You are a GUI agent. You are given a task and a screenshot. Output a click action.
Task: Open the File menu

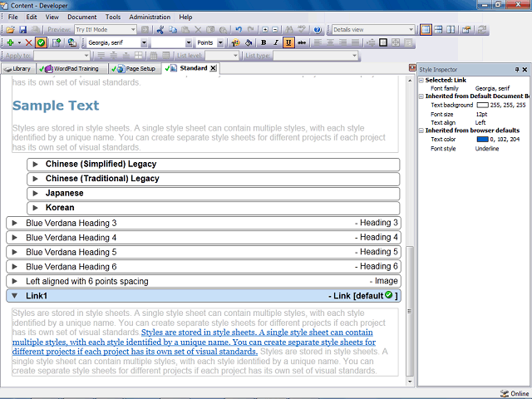coord(13,17)
